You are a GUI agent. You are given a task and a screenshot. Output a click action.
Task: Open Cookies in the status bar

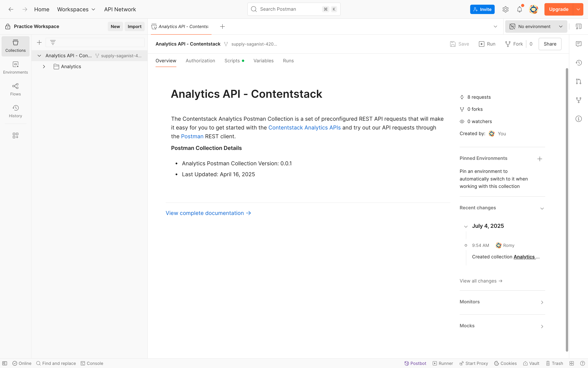(x=506, y=363)
